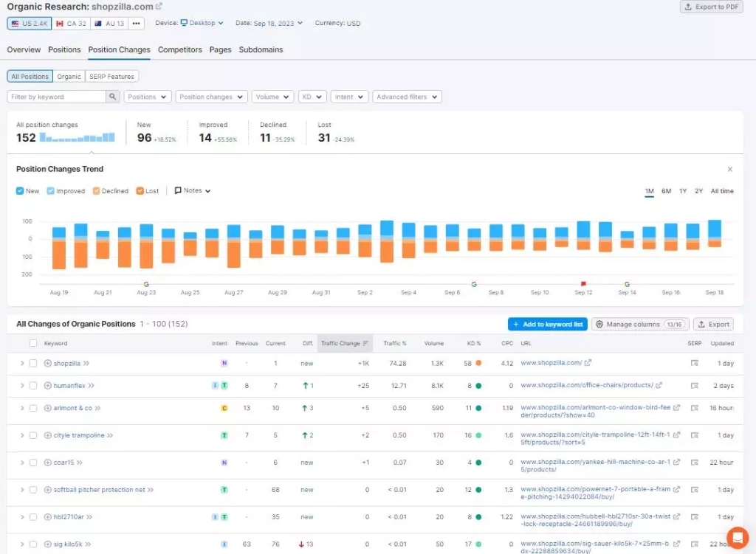
Task: Open SERP snapshot icon for coar15 row
Action: point(694,463)
